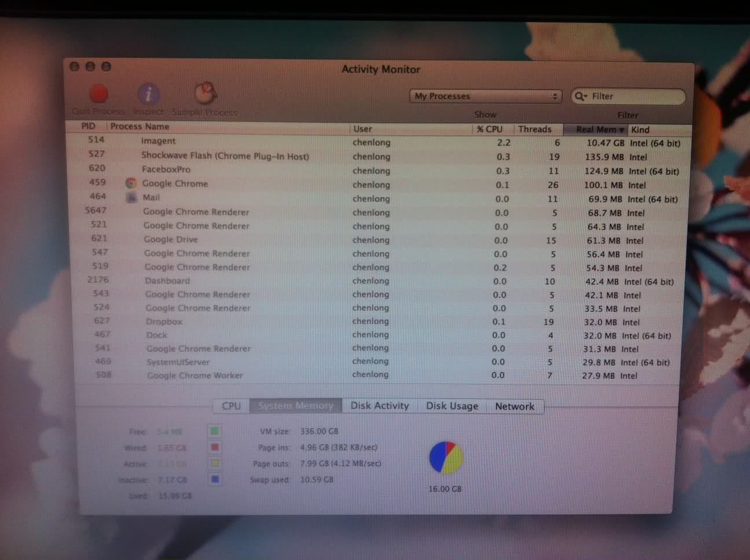Click the 10.47 GB real memory value

point(605,143)
